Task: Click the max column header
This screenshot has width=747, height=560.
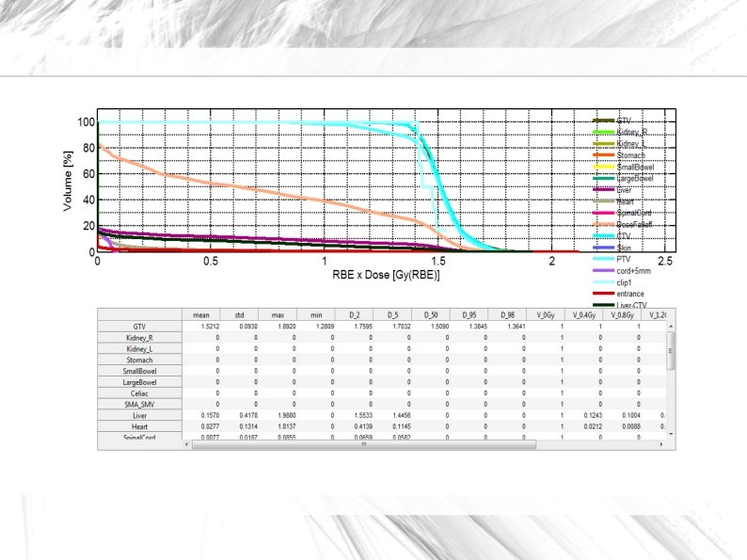Action: click(278, 315)
